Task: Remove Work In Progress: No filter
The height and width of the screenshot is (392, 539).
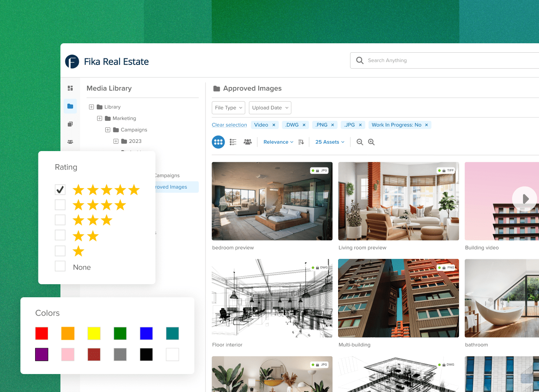Action: (427, 125)
